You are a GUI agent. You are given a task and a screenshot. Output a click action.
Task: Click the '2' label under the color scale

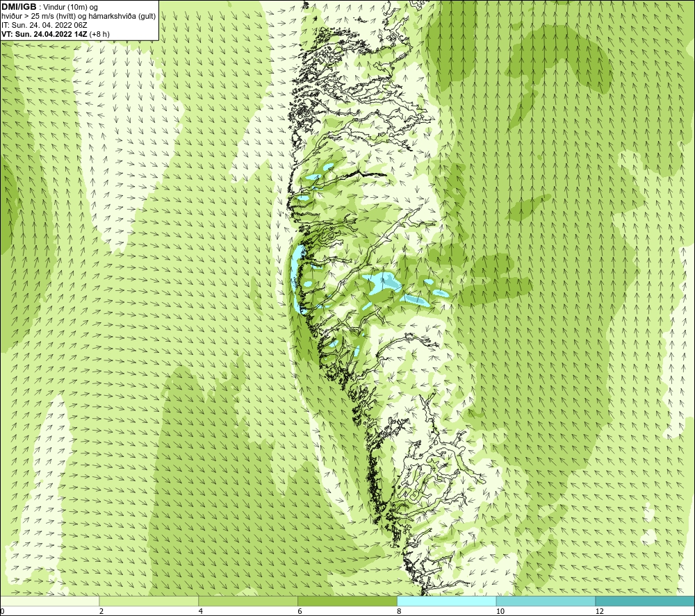click(x=101, y=611)
